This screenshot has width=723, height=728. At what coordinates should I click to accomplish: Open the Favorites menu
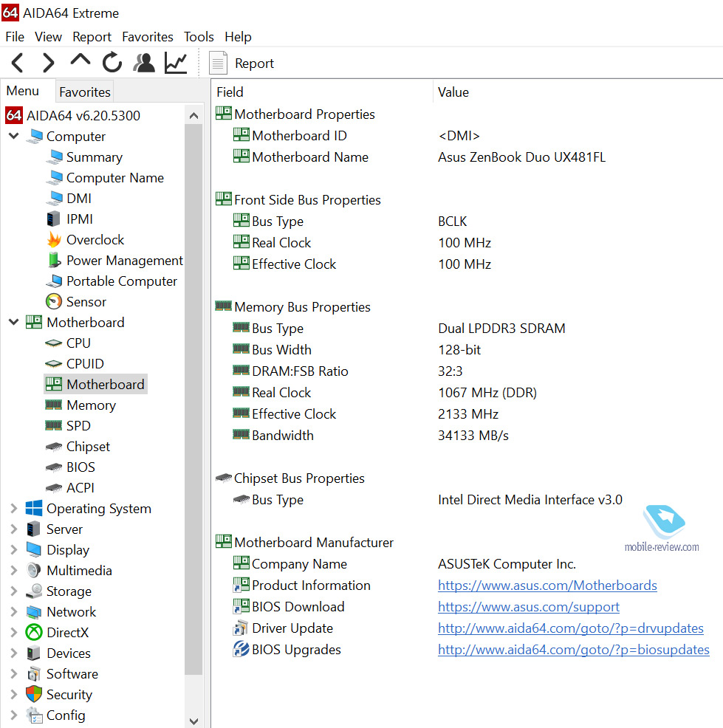pyautogui.click(x=147, y=37)
